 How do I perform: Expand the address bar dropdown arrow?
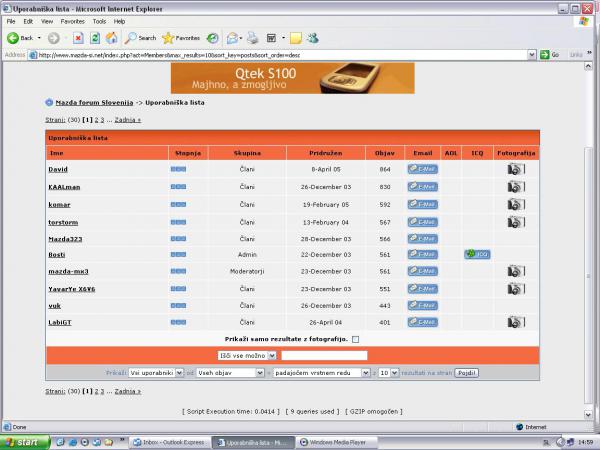(532, 55)
